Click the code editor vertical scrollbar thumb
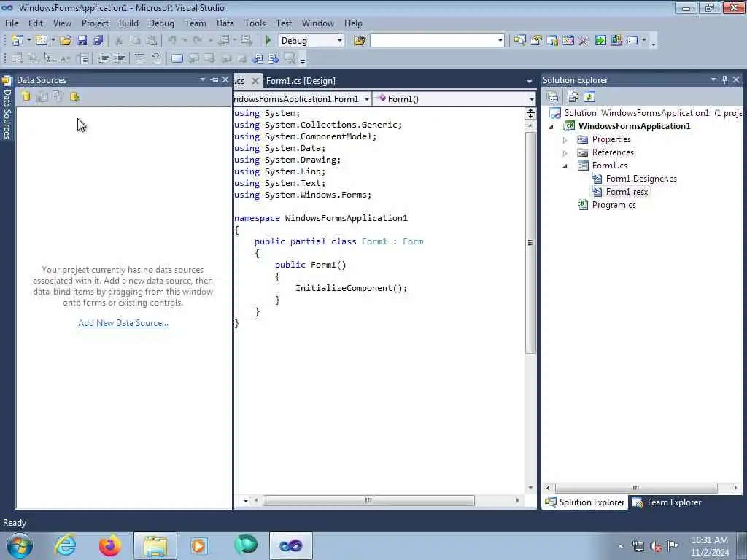 [x=530, y=243]
